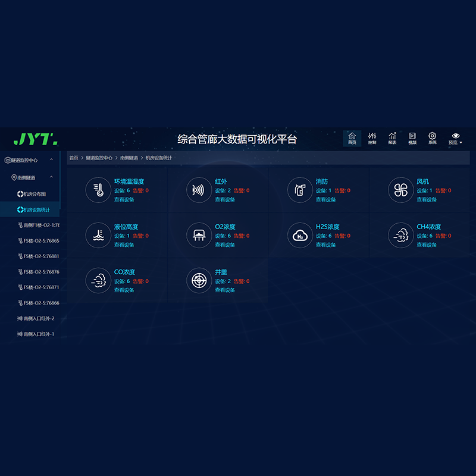The width and height of the screenshot is (476, 476).
Task: Select the 井盖 manhole cover icon
Action: pyautogui.click(x=199, y=280)
